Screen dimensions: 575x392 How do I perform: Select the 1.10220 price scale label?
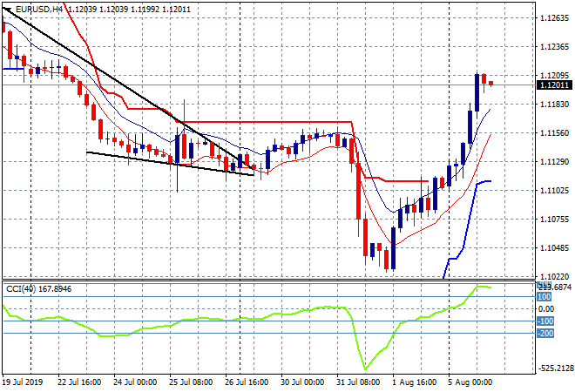(x=554, y=276)
